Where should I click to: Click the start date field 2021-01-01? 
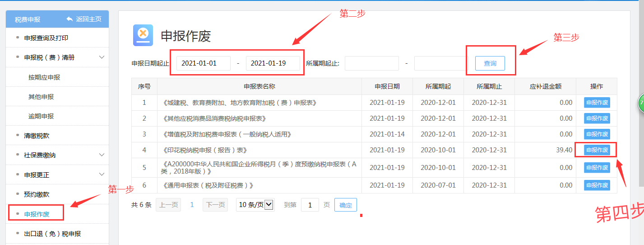203,63
